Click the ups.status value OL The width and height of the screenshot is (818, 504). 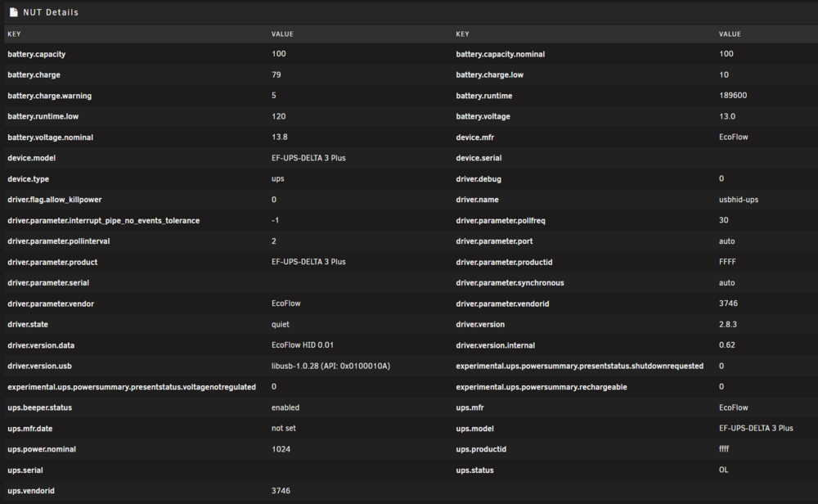pos(724,470)
